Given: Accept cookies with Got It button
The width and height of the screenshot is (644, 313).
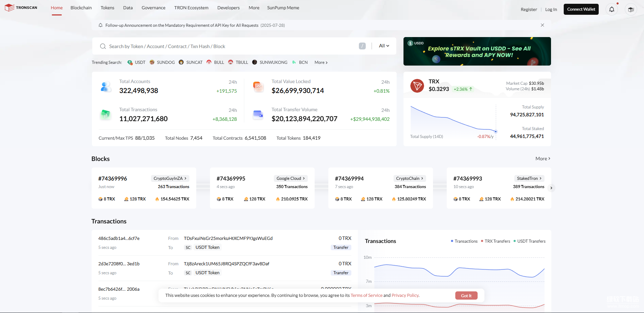Looking at the screenshot, I should 466,295.
